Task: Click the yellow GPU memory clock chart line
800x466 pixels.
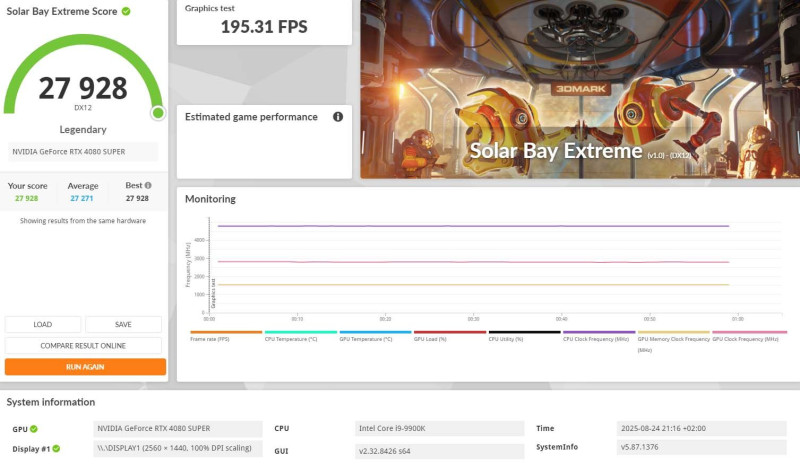Action: (x=473, y=284)
